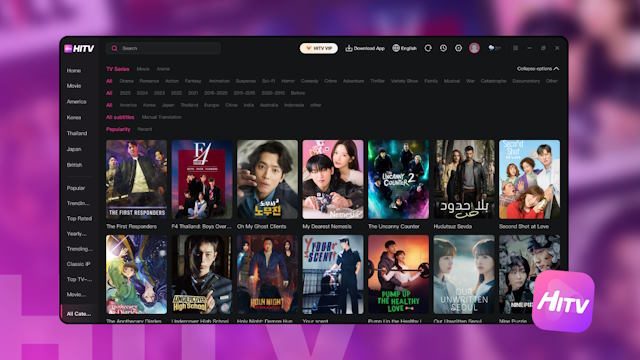Open The First Responders poster

pyautogui.click(x=136, y=180)
